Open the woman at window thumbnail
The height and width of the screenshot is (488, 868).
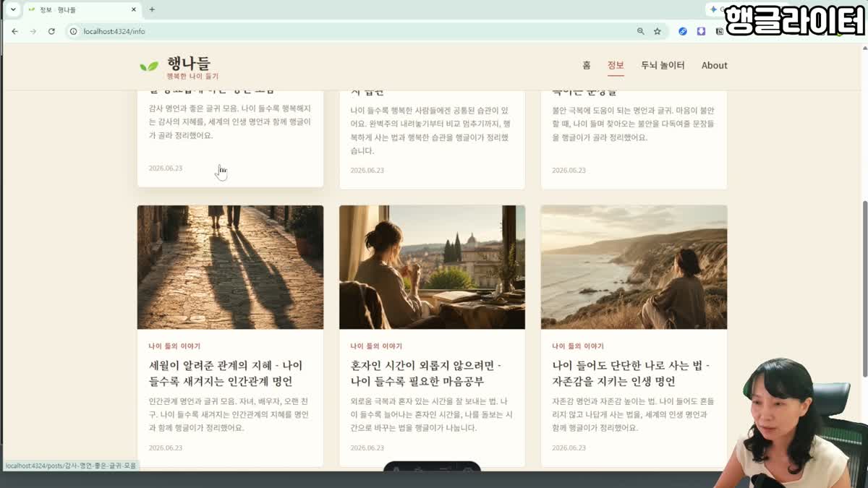(x=433, y=267)
